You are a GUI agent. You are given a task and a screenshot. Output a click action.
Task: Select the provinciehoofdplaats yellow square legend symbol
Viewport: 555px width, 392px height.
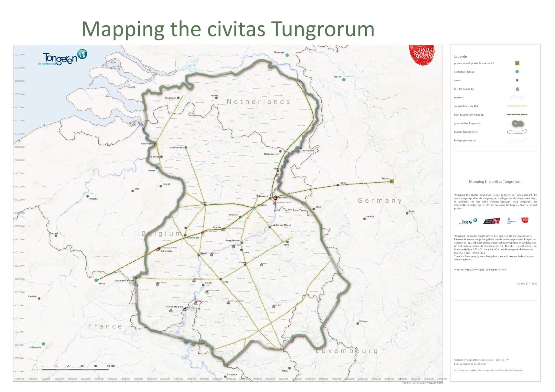click(517, 63)
